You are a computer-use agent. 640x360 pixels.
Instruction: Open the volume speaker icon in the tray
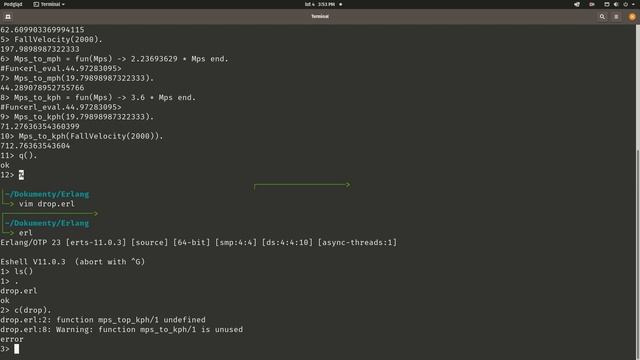click(x=616, y=4)
